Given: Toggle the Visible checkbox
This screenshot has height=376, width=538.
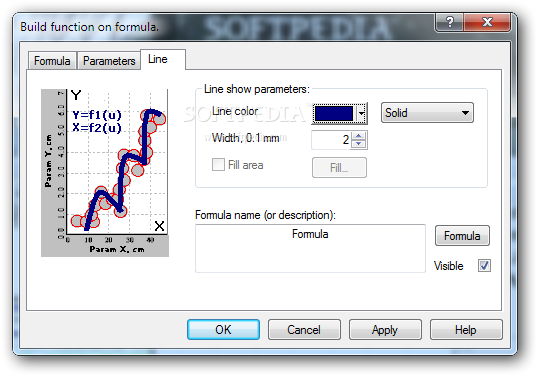Looking at the screenshot, I should [x=484, y=266].
